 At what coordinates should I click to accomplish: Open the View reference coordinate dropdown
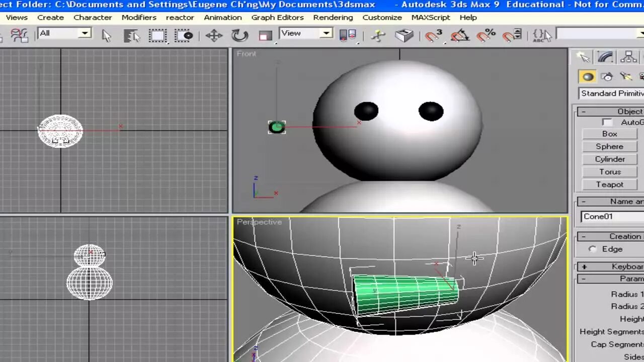coord(306,34)
